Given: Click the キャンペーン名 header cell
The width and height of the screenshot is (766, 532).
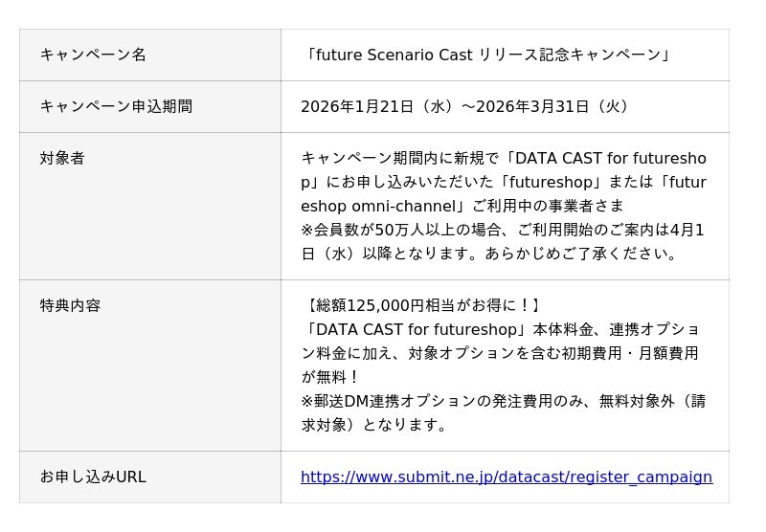Looking at the screenshot, I should [93, 55].
